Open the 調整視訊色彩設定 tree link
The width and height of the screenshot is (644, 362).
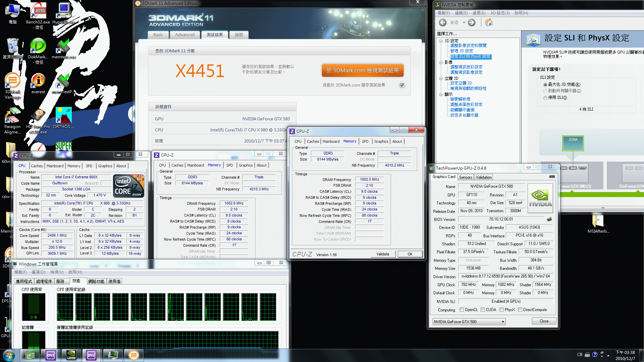click(466, 67)
